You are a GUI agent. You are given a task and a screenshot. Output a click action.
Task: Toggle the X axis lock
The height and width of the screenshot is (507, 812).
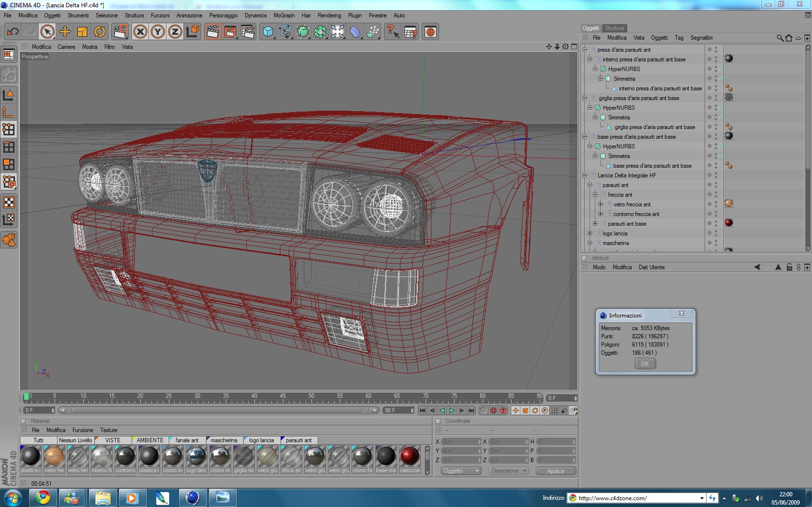(140, 32)
